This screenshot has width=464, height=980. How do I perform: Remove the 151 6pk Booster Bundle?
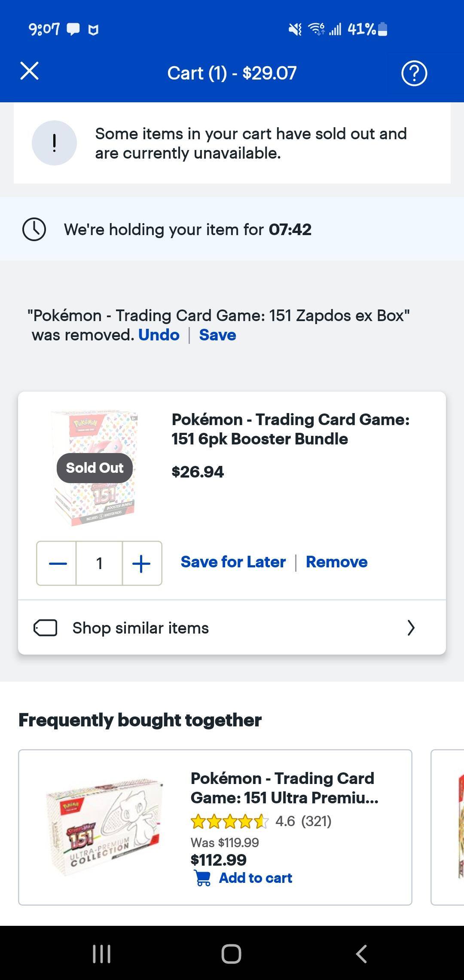coord(336,562)
